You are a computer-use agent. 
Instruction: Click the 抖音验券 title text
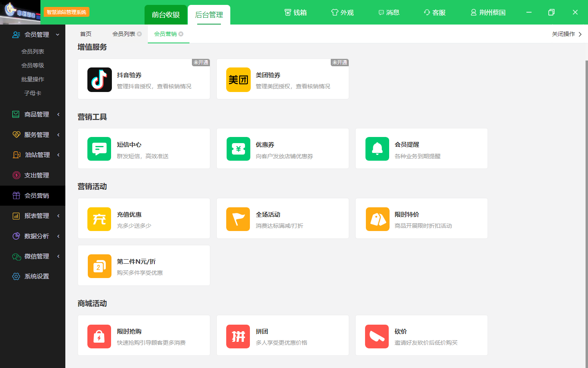click(x=129, y=75)
